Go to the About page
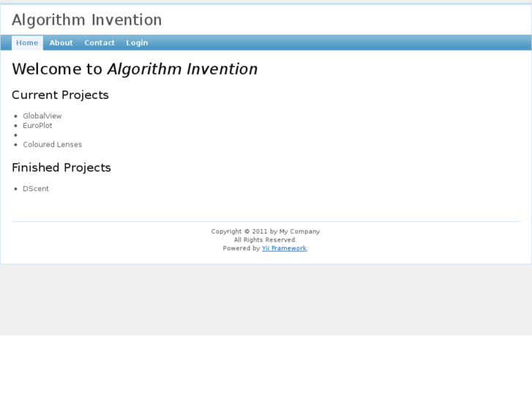 (x=61, y=43)
